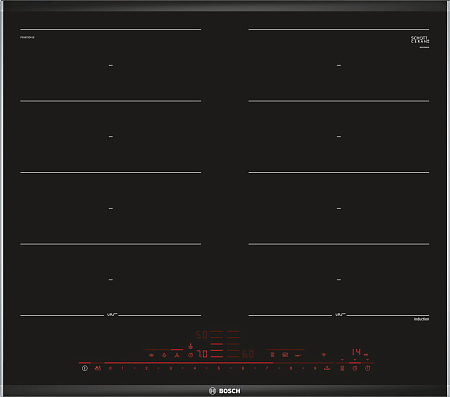Tap the FlexInduction zone combine icon

point(272,355)
